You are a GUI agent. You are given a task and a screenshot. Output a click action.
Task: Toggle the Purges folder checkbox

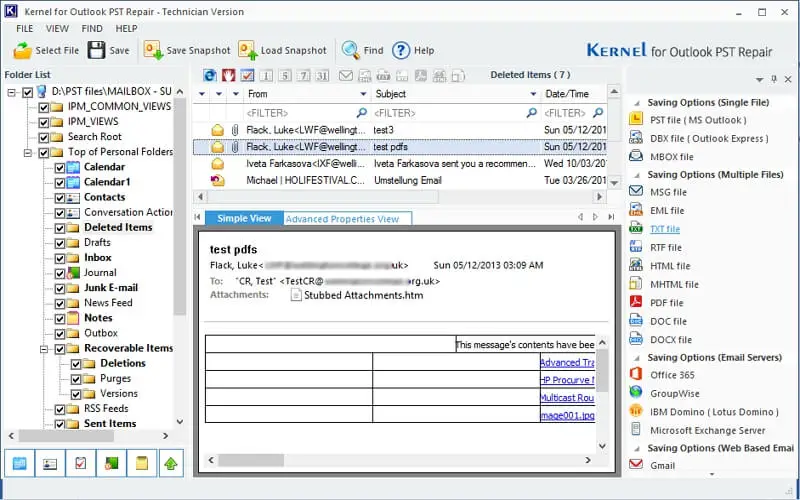click(76, 380)
